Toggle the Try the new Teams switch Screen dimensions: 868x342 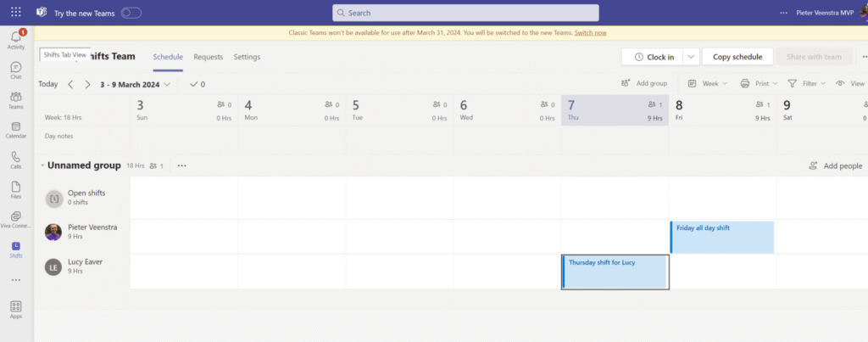point(131,13)
